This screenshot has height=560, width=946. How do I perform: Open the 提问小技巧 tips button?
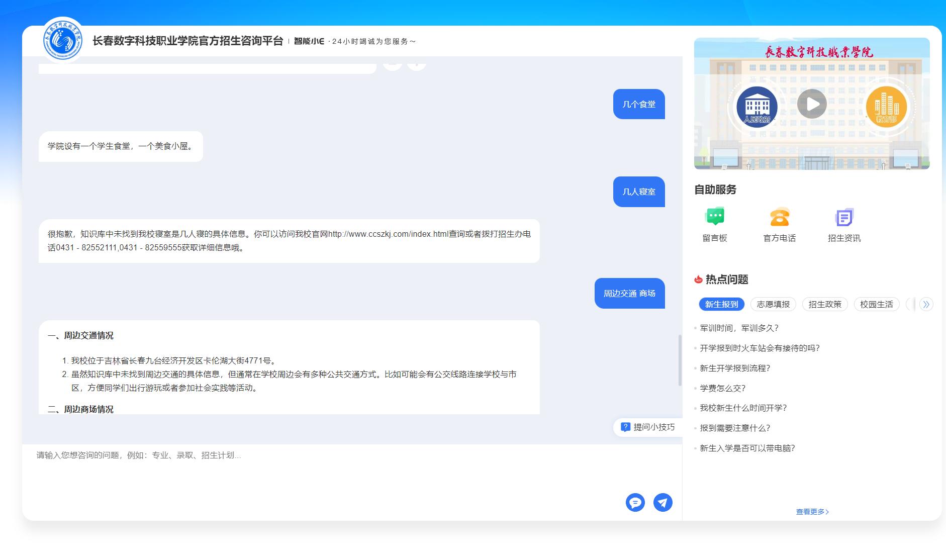[648, 427]
